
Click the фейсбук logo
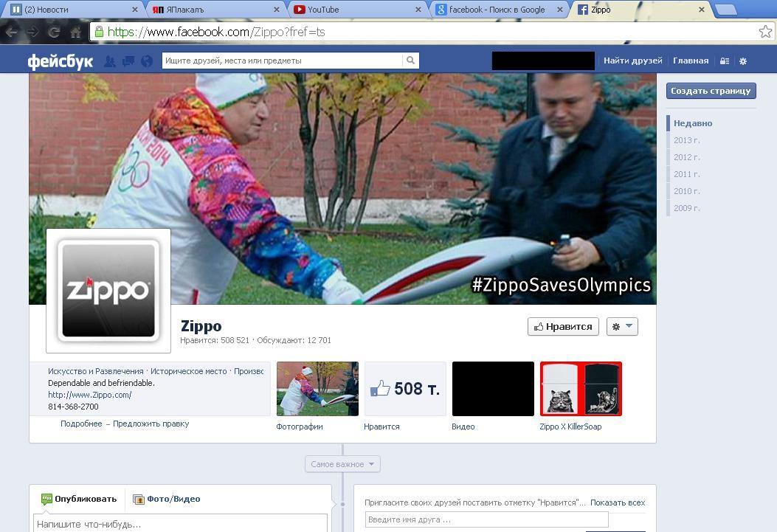(60, 61)
